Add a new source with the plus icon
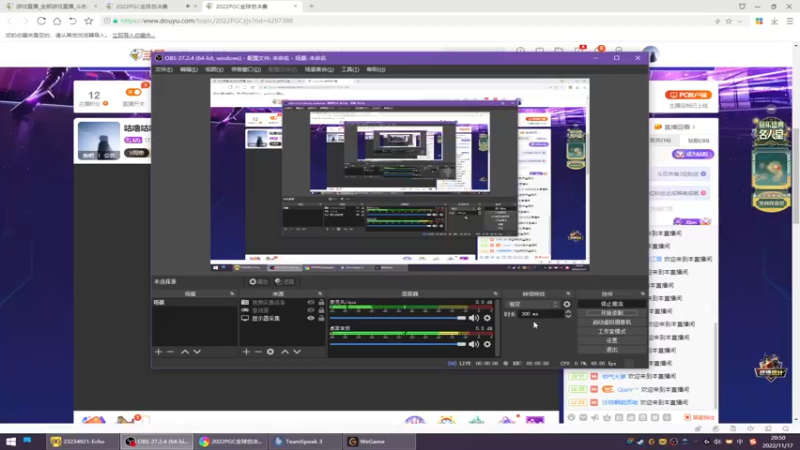This screenshot has height=450, width=800. point(246,352)
